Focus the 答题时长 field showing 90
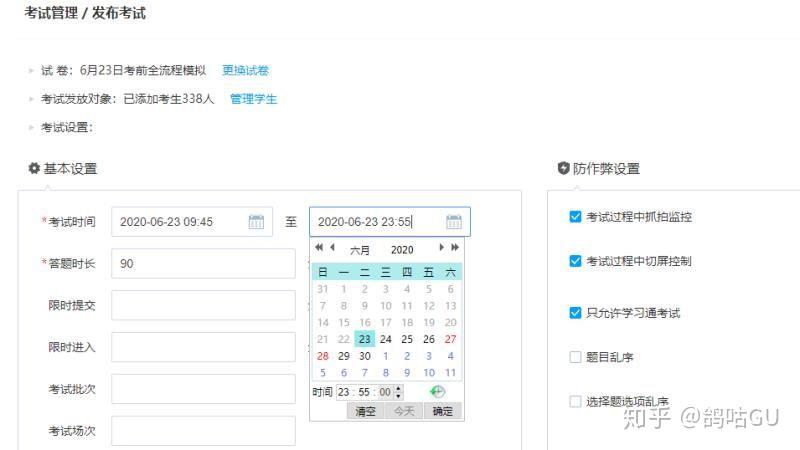 point(203,263)
